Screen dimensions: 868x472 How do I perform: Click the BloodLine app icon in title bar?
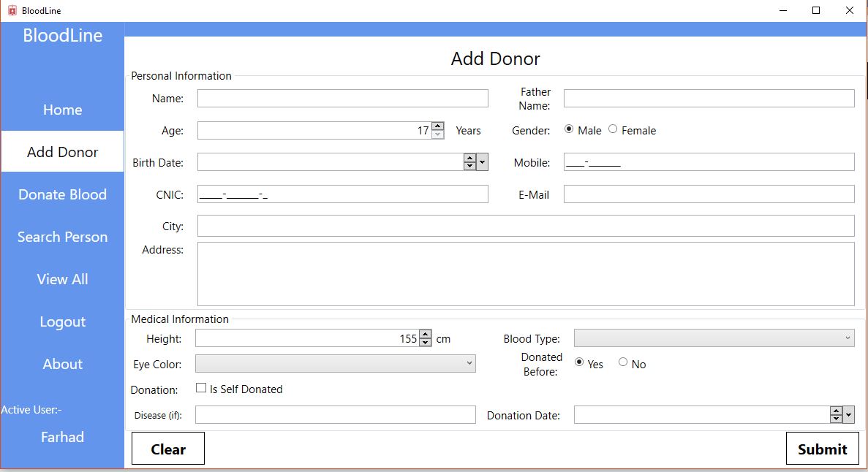[12, 10]
